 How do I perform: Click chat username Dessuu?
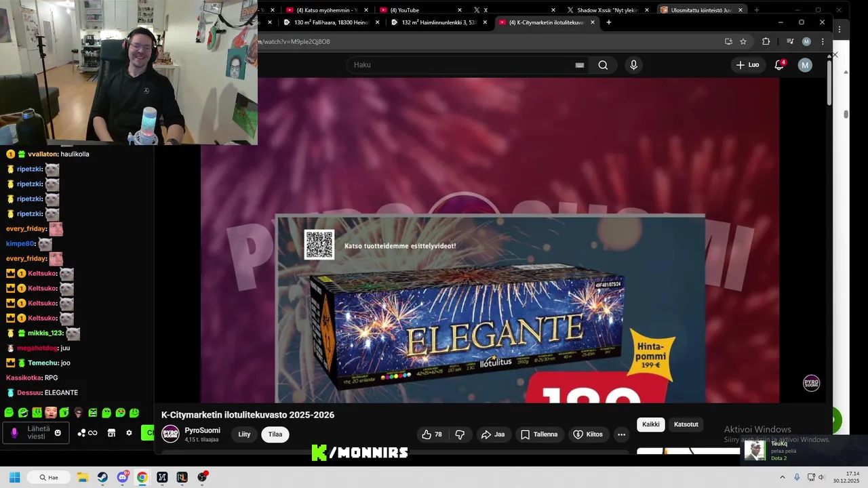click(x=29, y=392)
